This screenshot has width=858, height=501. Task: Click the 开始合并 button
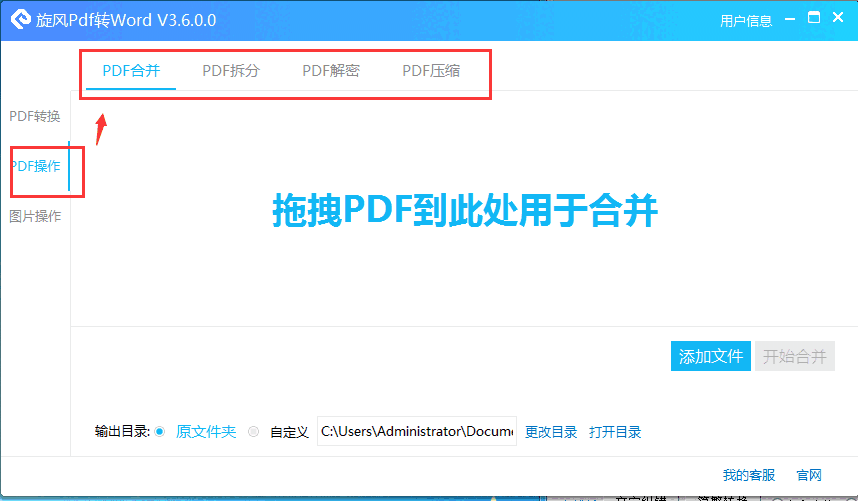click(x=795, y=356)
